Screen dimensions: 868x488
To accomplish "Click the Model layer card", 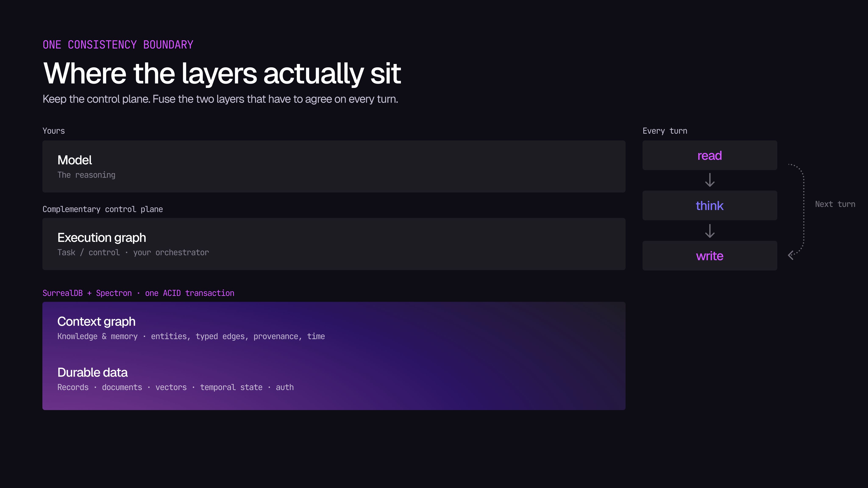I will coord(334,166).
